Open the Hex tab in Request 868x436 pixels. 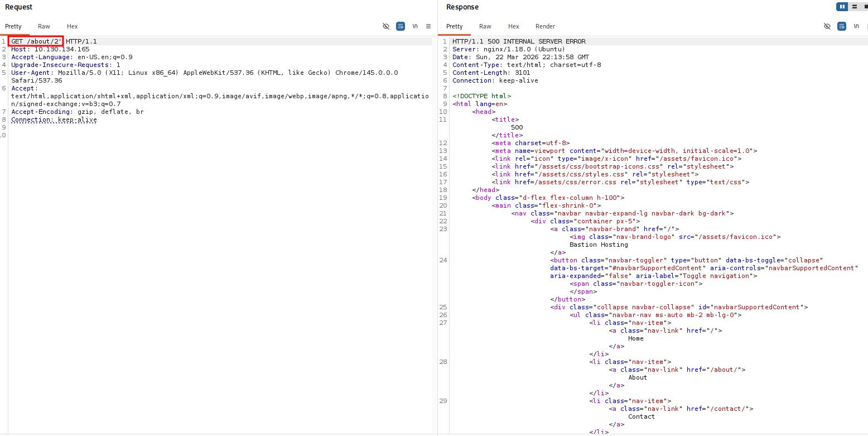pyautogui.click(x=72, y=26)
